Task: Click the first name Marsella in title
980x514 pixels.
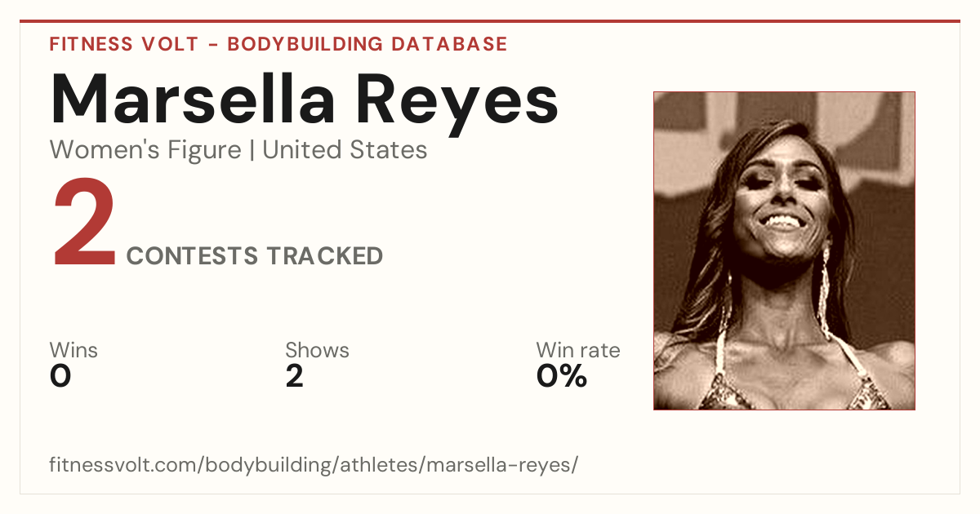Action: 193,100
